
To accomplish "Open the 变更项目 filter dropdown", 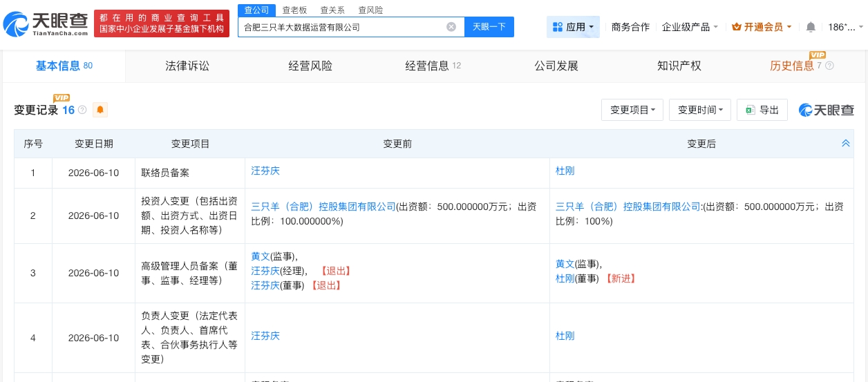I will (x=632, y=110).
